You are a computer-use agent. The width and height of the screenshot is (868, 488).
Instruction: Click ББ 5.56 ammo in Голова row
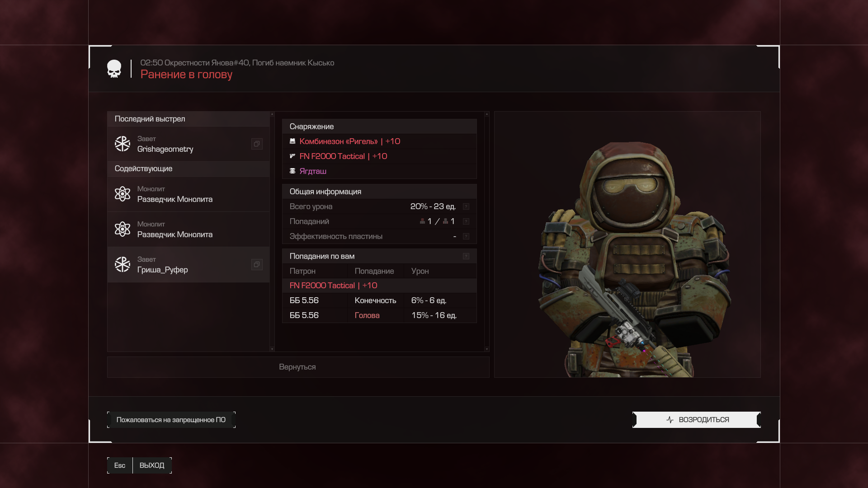[304, 315]
